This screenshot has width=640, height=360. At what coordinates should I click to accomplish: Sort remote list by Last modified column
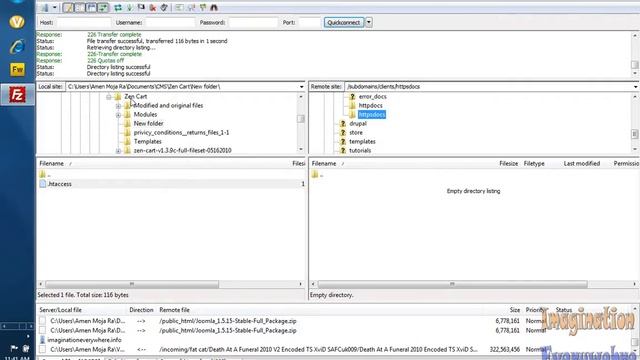582,164
